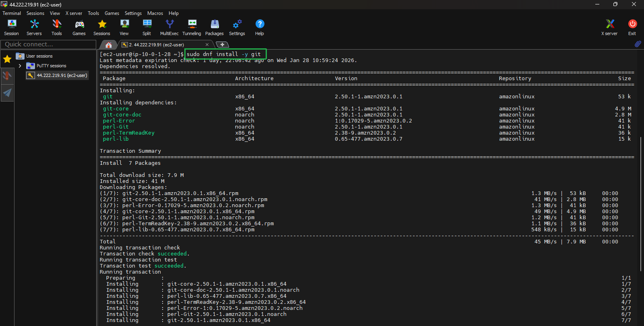644x326 pixels.
Task: Click the green 'git' package name
Action: pos(108,97)
